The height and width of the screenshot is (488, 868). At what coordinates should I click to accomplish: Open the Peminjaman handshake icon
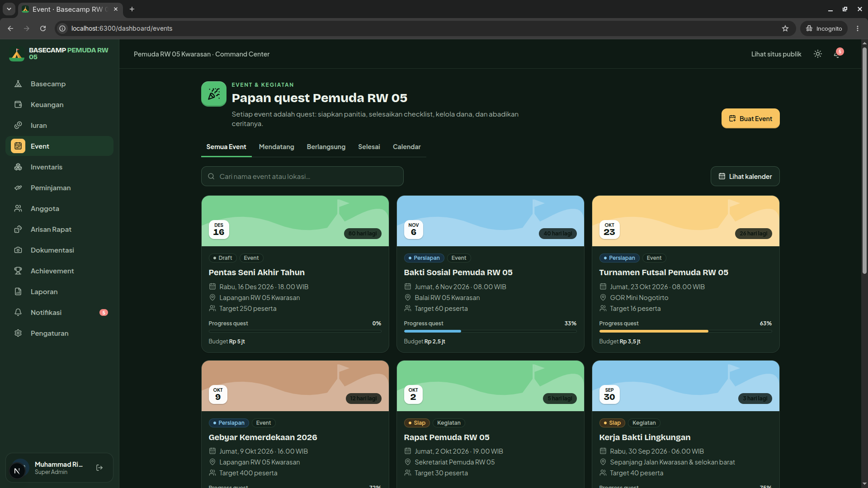(18, 188)
